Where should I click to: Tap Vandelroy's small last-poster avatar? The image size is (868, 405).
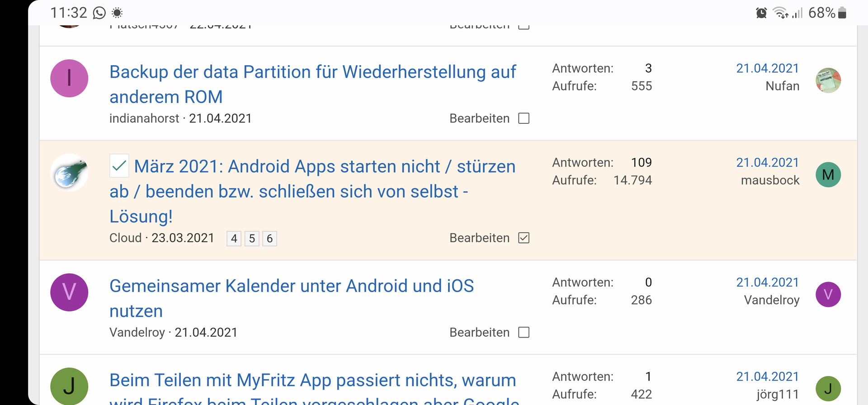[x=828, y=295]
